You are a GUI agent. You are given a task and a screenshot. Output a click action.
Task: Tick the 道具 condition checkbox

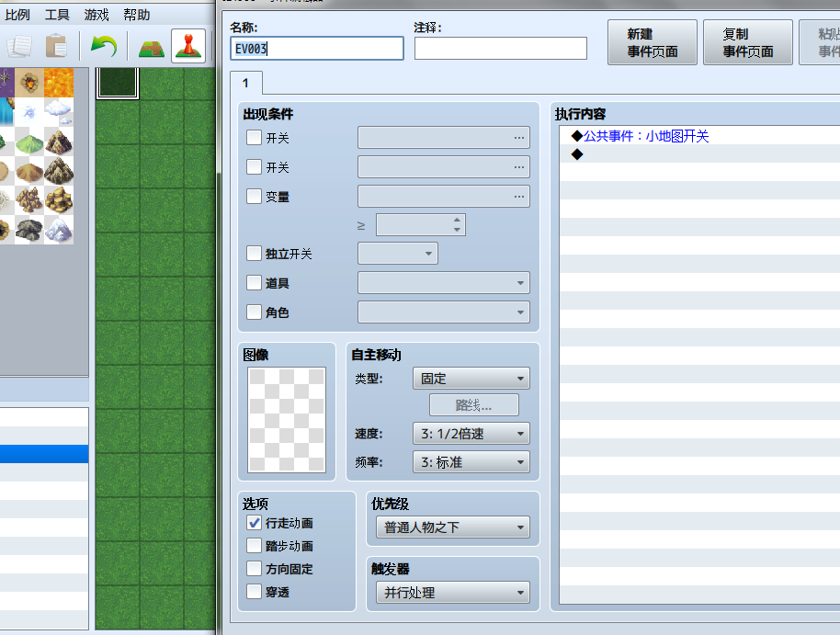pyautogui.click(x=254, y=282)
